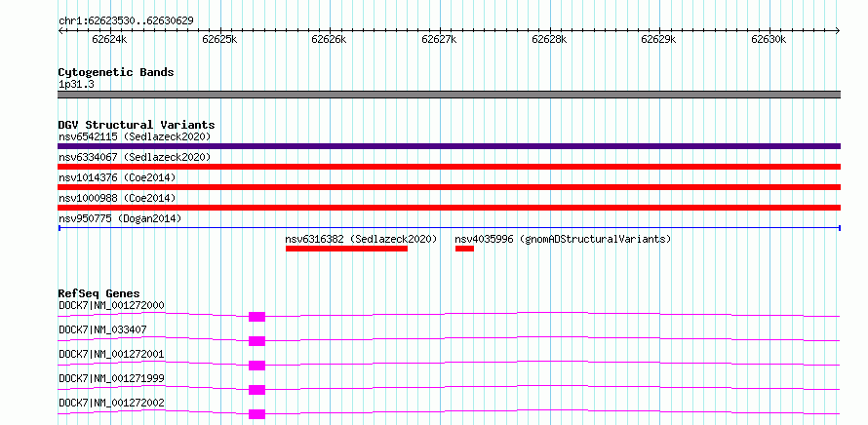Click the 62626k ruler tick label
This screenshot has height=425, width=868.
(x=330, y=39)
